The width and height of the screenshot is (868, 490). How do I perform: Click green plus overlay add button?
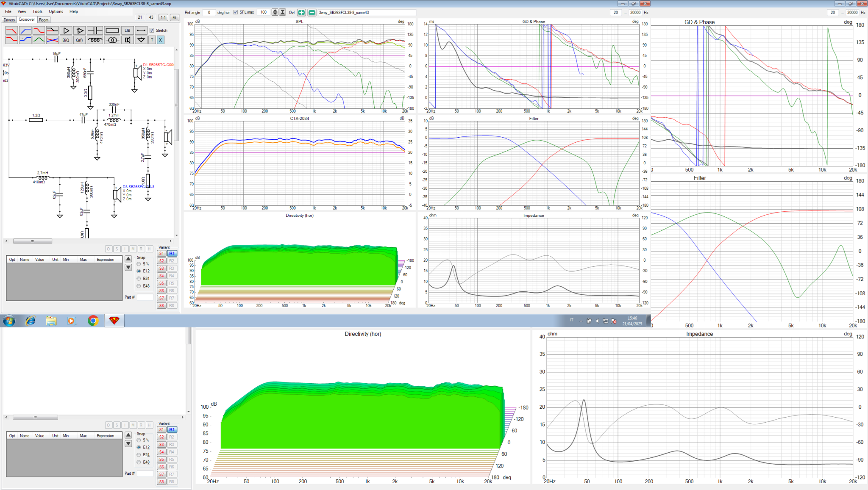tap(301, 12)
